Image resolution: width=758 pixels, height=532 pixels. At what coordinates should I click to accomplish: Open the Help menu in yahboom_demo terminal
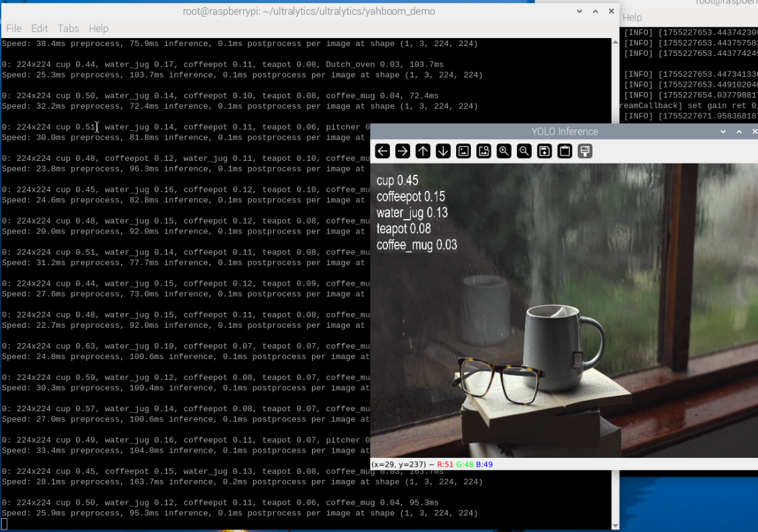tap(99, 29)
